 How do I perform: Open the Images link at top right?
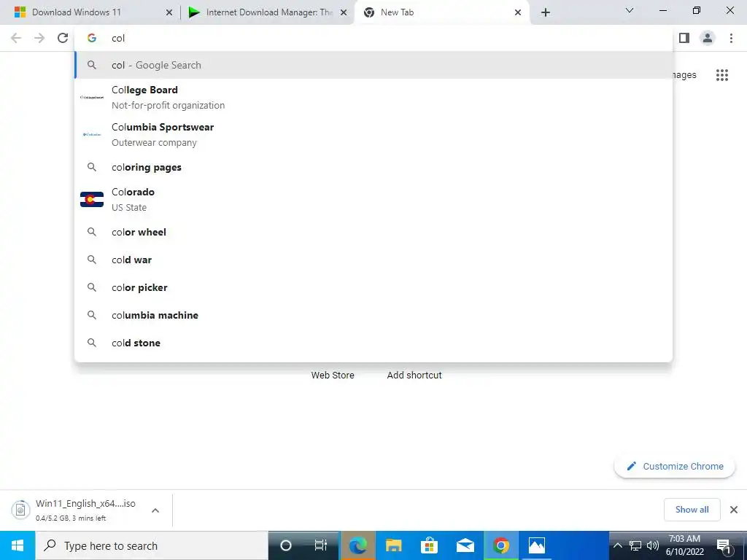pos(684,75)
